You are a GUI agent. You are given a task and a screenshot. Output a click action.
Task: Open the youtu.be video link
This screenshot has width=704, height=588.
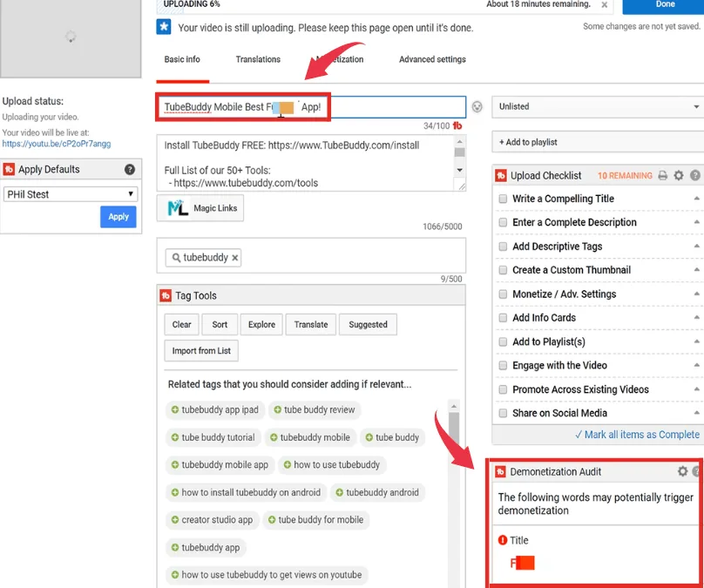pos(57,144)
